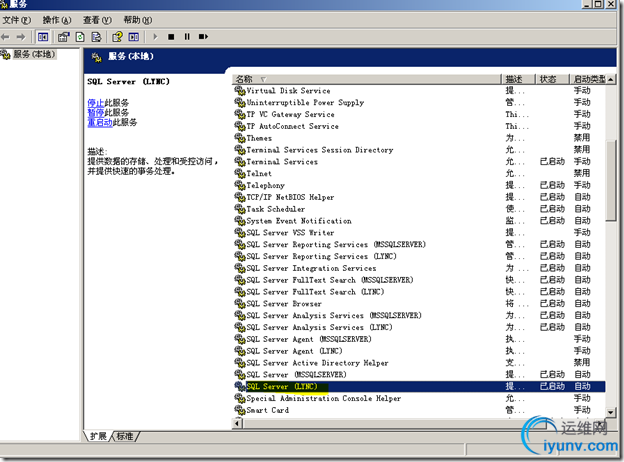
Task: Select 服务(本地) tree node
Action: click(x=34, y=55)
